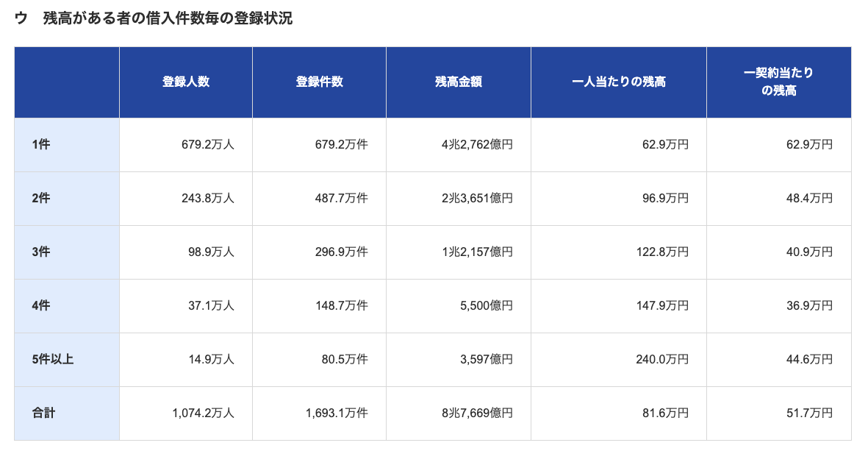868x451 pixels.
Task: Click the 14.9万人 cell
Action: [x=186, y=360]
